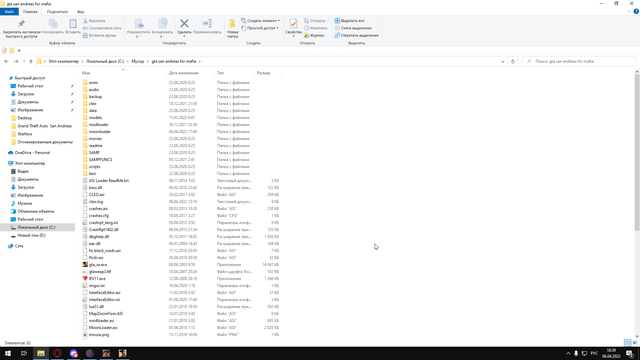
Task: Click Обратить выделение in ribbon
Action: pos(357,36)
